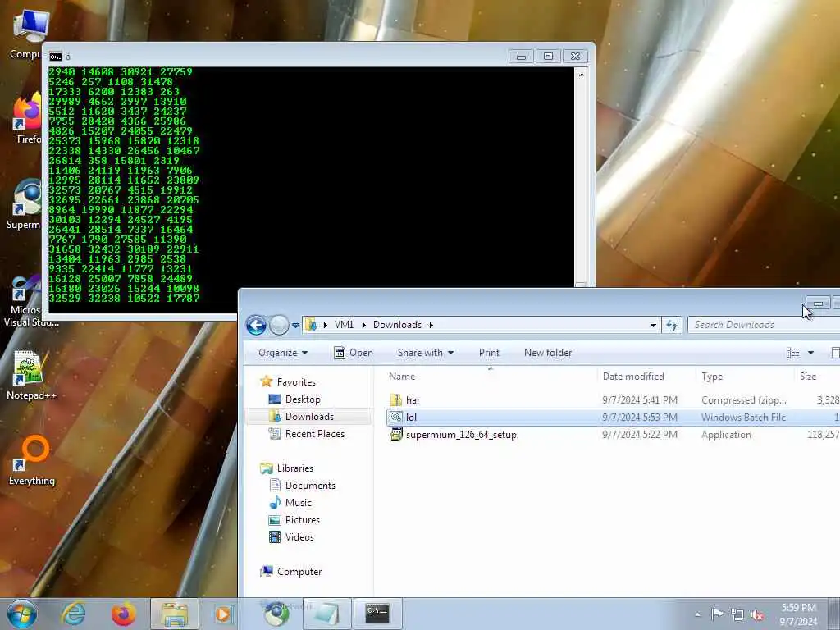
Task: Click Windows Batch File type cell
Action: [x=743, y=418]
